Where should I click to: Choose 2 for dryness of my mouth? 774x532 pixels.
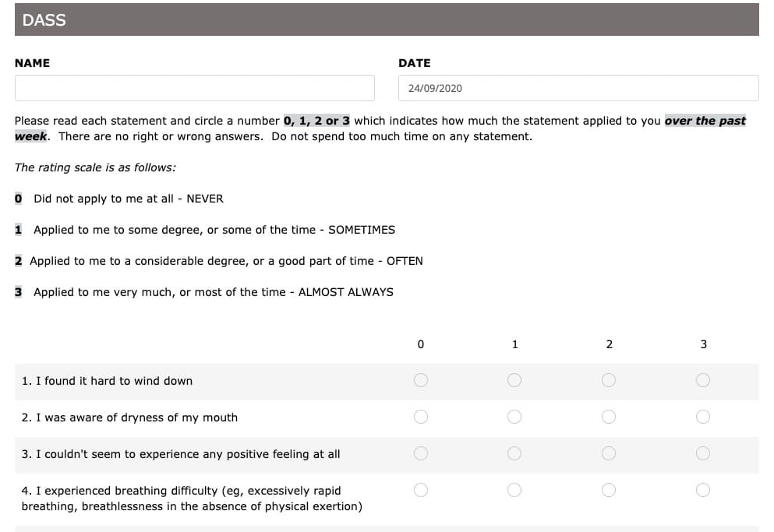pyautogui.click(x=609, y=417)
